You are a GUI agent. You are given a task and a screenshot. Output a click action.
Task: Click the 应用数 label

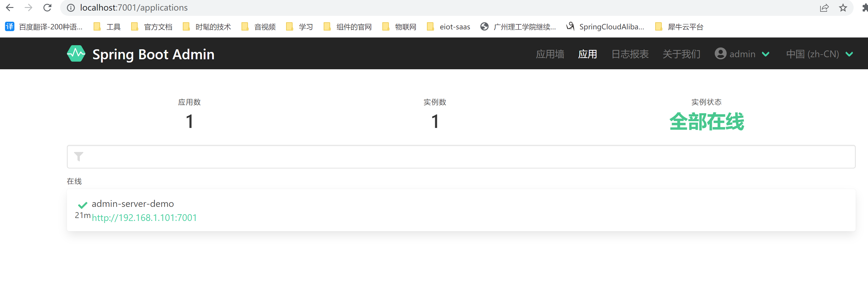189,102
